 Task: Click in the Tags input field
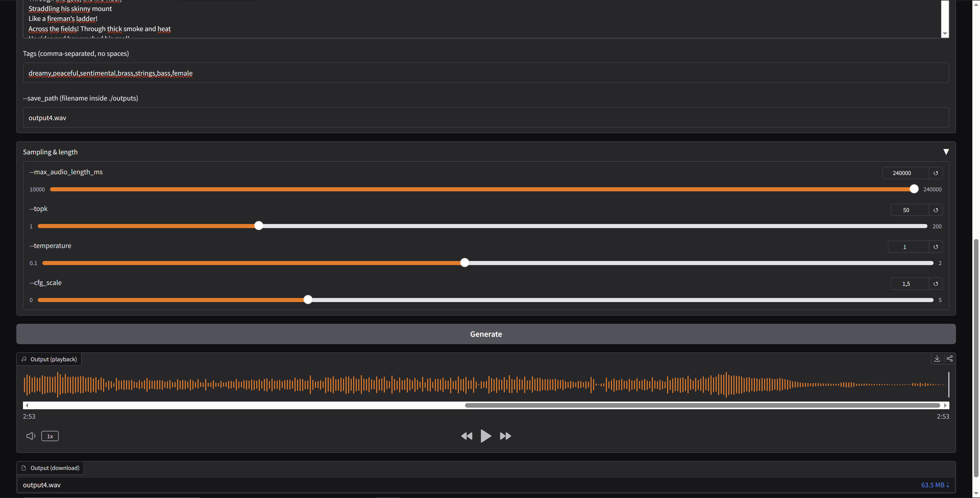pos(486,73)
